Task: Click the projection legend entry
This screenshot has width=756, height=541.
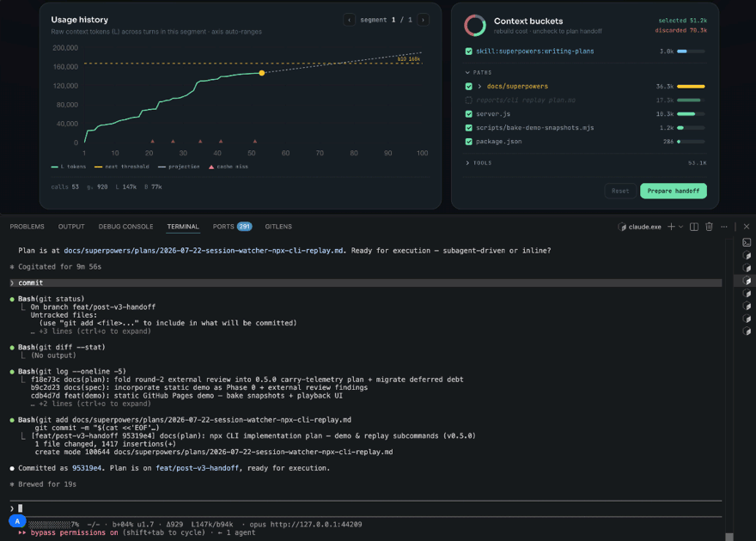Action: pyautogui.click(x=179, y=167)
